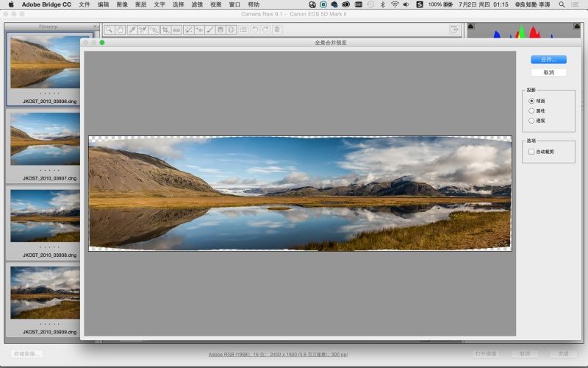Click the 合并 merge button
The width and height of the screenshot is (588, 368).
coord(548,59)
